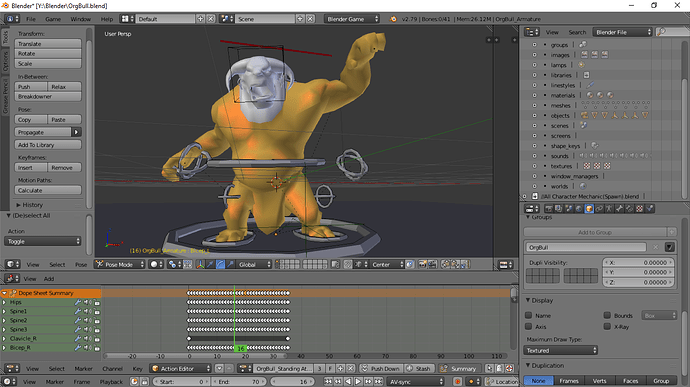Click the lifebuoy errors filter icon

coord(509,368)
